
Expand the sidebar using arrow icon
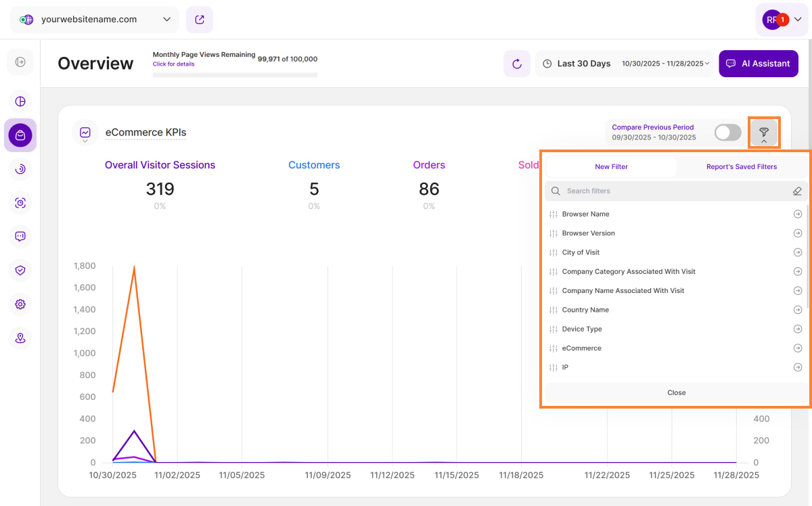[x=20, y=62]
